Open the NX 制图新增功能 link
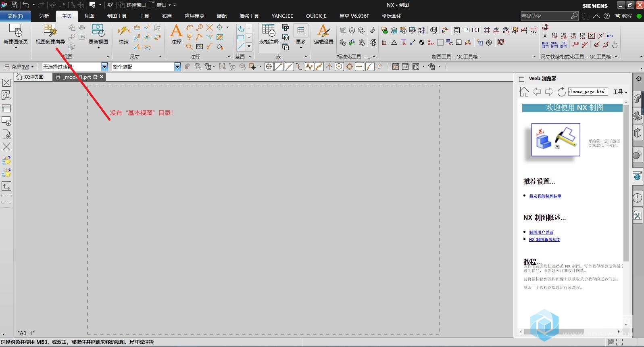This screenshot has height=347, width=644. 545,240
